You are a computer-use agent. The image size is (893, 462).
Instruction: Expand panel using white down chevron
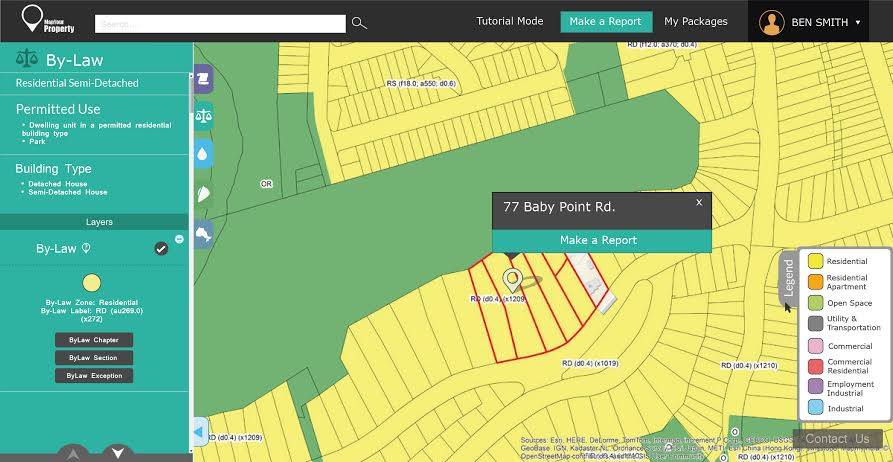click(118, 453)
